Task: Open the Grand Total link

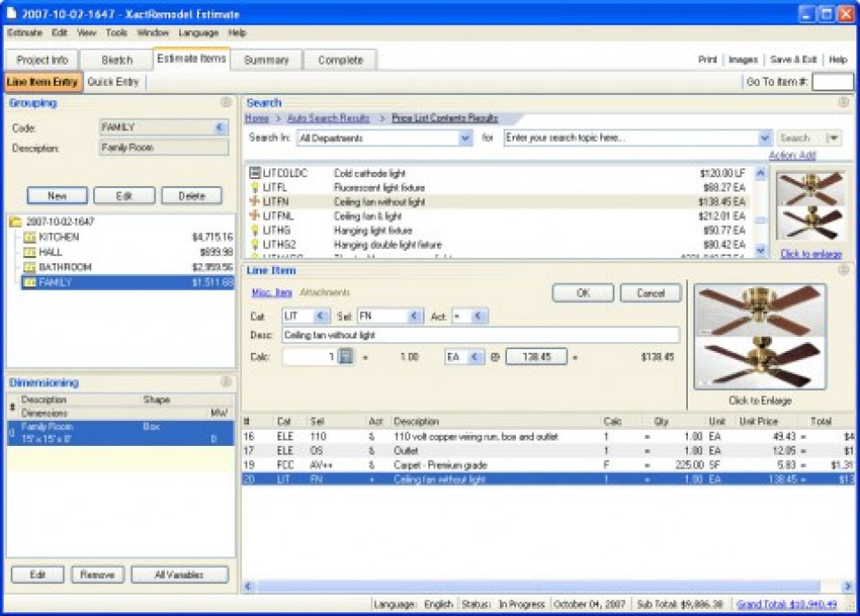Action: pyautogui.click(x=786, y=604)
